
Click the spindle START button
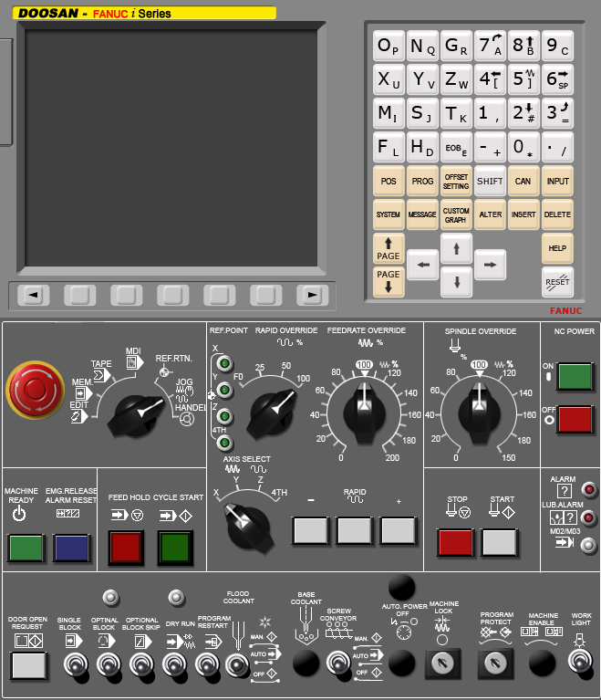pyautogui.click(x=499, y=542)
